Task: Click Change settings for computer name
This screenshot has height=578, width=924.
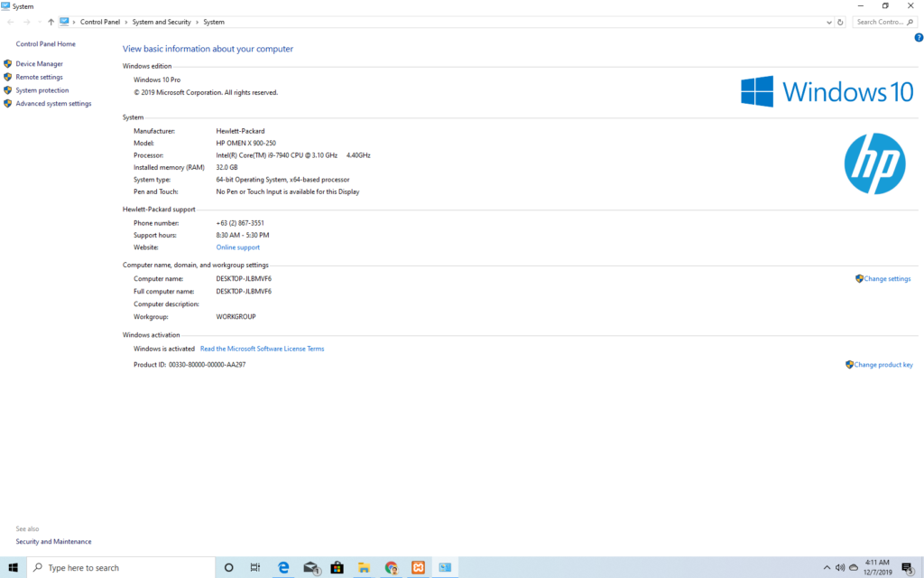Action: 887,279
